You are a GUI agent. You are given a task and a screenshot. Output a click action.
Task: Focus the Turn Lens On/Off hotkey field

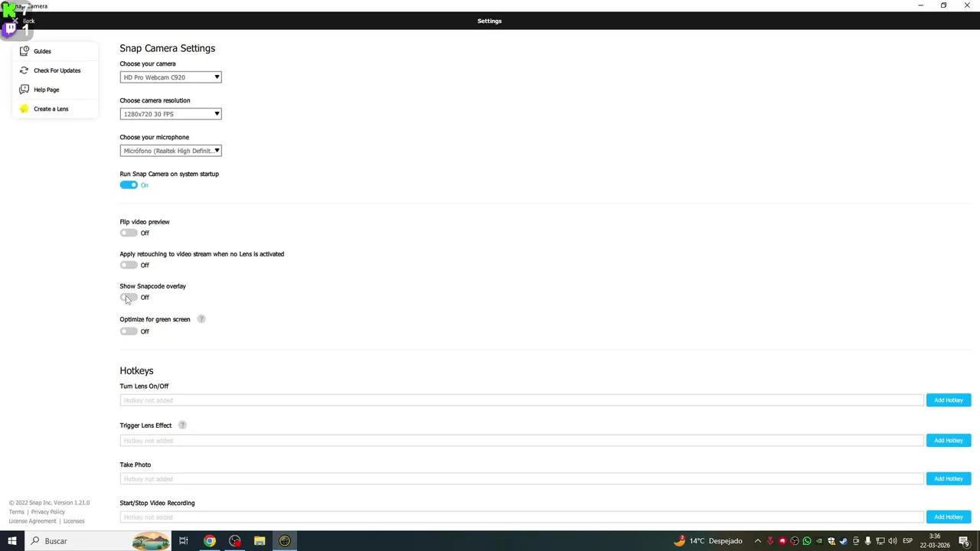pyautogui.click(x=521, y=400)
